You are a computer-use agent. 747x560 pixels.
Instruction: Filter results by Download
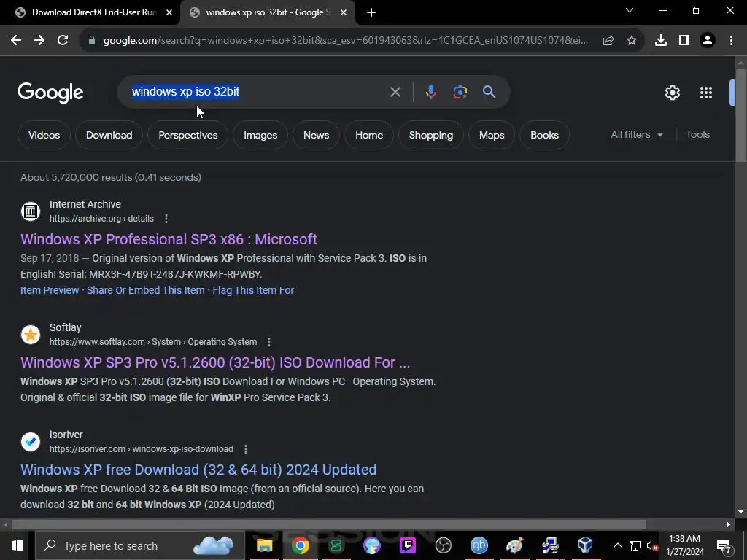pos(109,135)
